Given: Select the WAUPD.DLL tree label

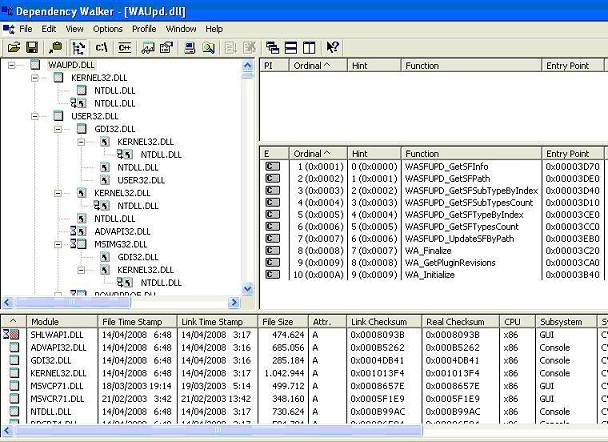Looking at the screenshot, I should coord(71,65).
